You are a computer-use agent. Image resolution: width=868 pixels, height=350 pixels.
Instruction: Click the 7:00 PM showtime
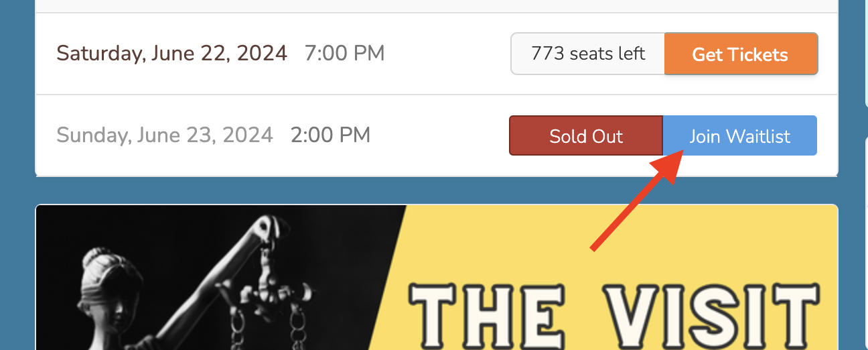(x=344, y=53)
